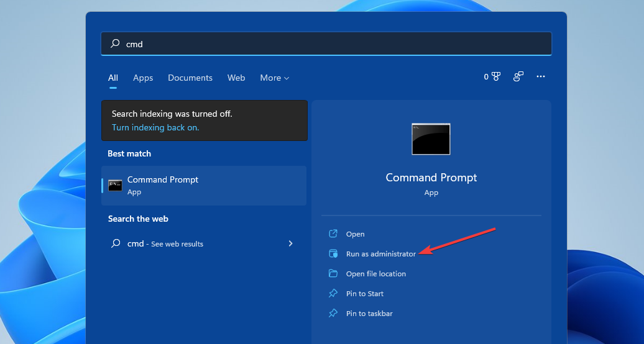Click the pin icon beside Pin to taskbar
This screenshot has width=644, height=344.
[333, 313]
